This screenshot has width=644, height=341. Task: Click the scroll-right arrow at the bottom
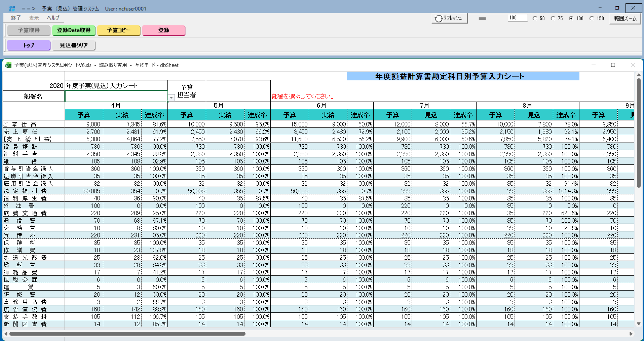pos(631,334)
